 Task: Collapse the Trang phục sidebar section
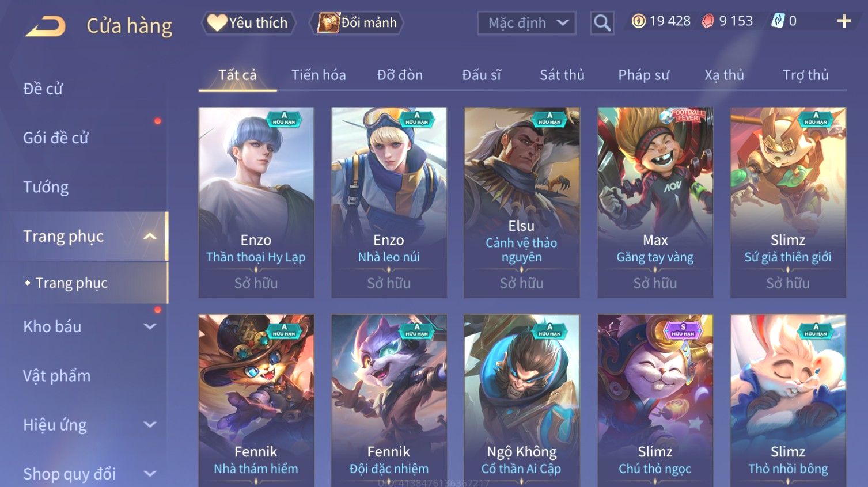coord(150,237)
